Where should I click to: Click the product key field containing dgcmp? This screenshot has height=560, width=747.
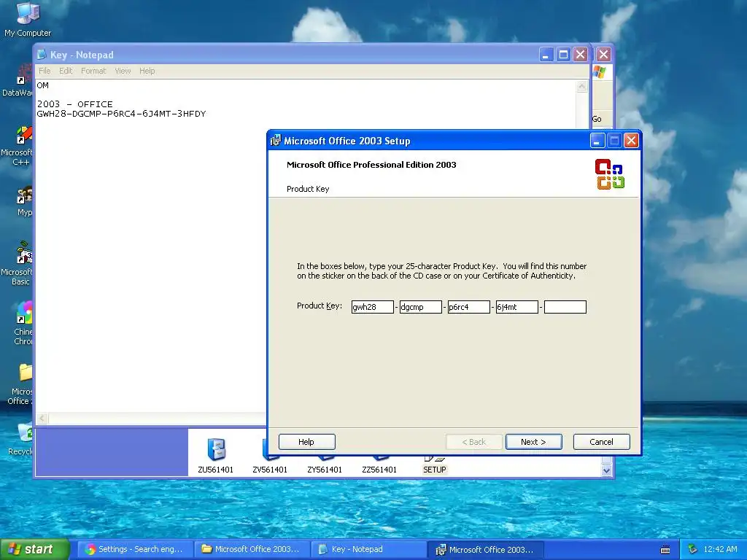pyautogui.click(x=421, y=307)
